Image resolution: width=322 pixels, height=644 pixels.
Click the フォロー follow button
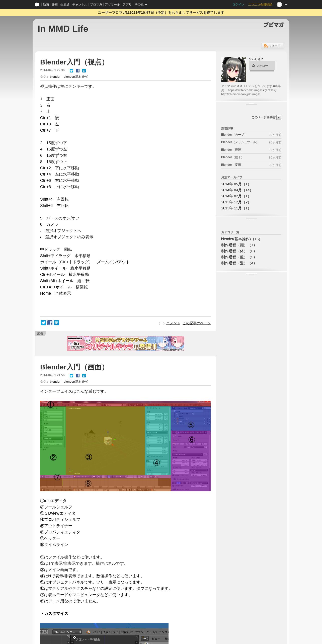point(262,66)
